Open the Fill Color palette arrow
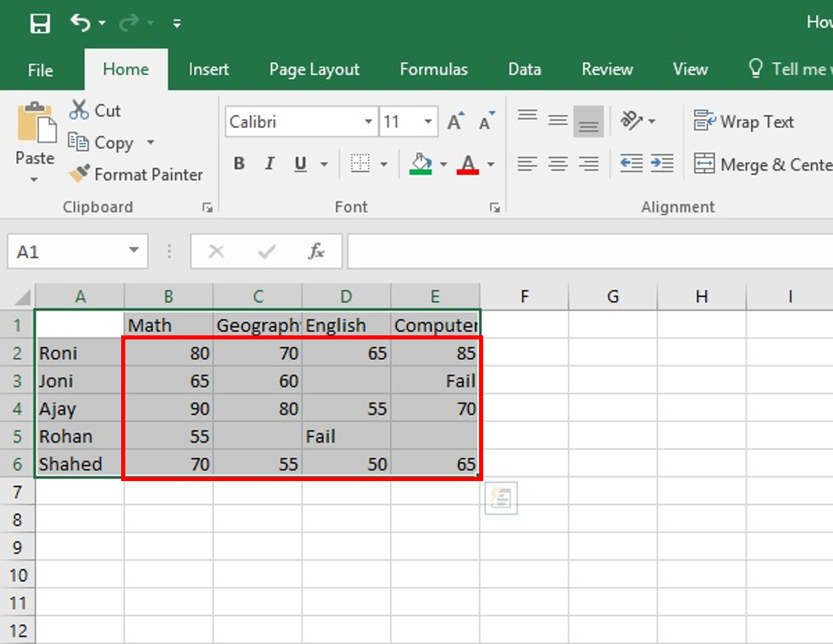Viewport: 833px width, 644px height. (444, 164)
